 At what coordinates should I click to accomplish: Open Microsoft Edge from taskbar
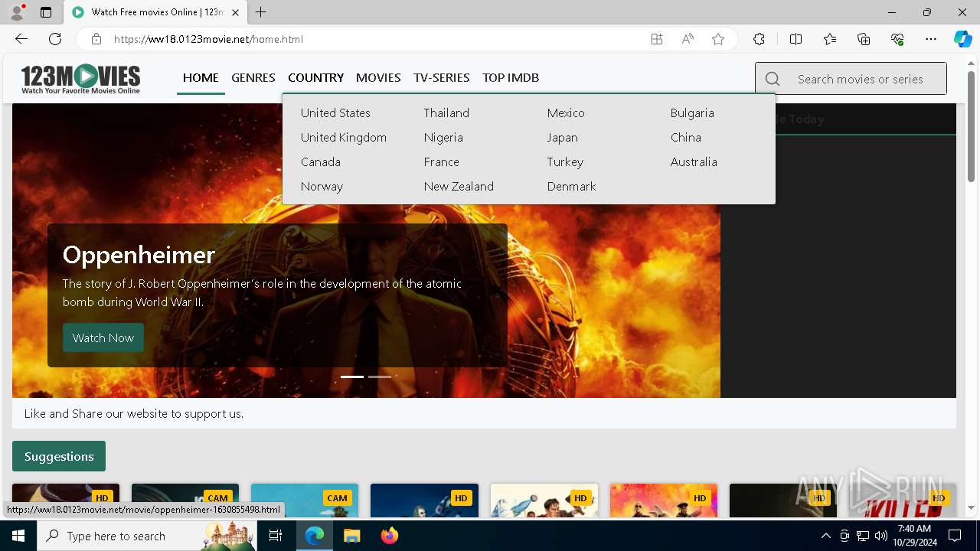pos(315,536)
